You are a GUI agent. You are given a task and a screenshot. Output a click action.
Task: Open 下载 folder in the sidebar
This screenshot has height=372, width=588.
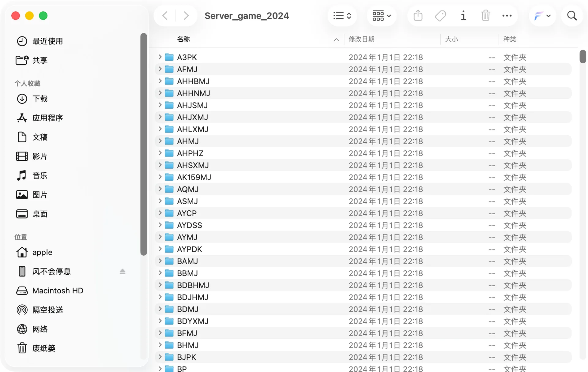[40, 99]
